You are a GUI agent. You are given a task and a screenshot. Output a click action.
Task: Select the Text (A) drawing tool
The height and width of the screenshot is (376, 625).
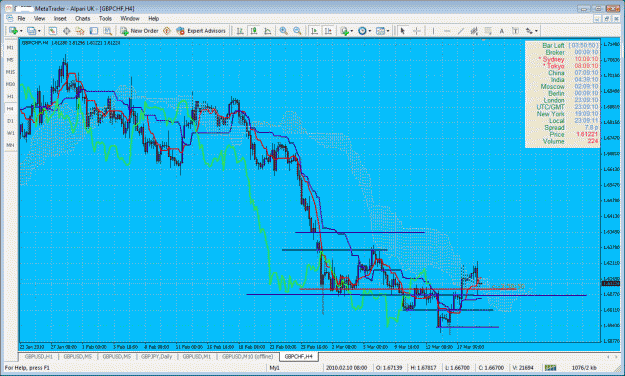pyautogui.click(x=501, y=31)
